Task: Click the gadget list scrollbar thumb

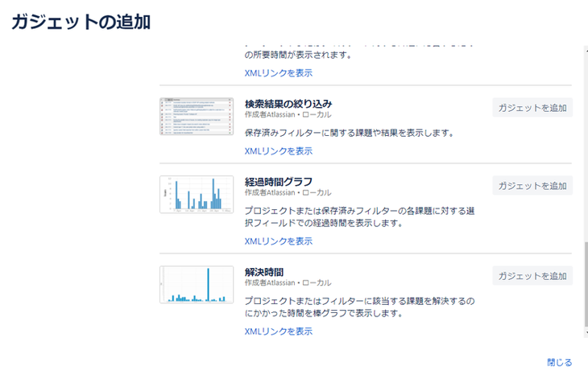Action: (x=586, y=285)
